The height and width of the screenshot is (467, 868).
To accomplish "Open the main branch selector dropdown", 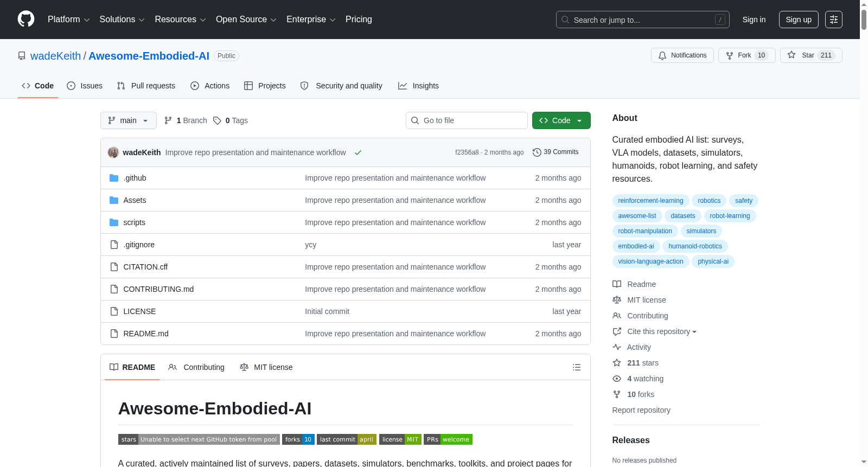I will point(129,120).
